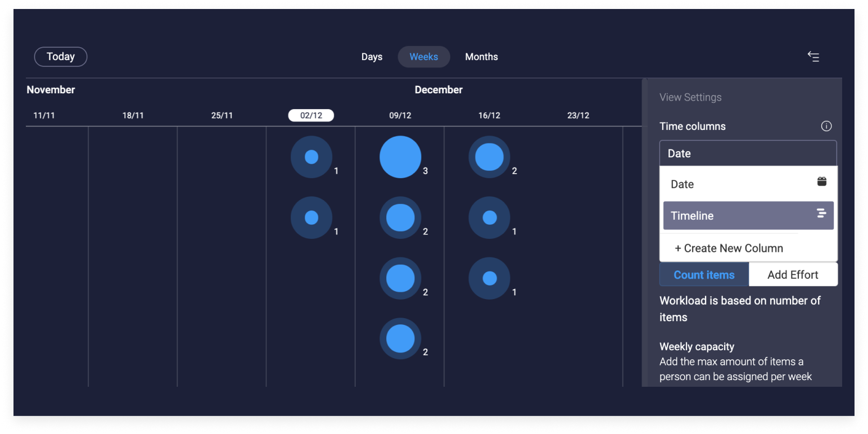The height and width of the screenshot is (434, 868).
Task: Switch to Add Effort mode
Action: point(793,275)
